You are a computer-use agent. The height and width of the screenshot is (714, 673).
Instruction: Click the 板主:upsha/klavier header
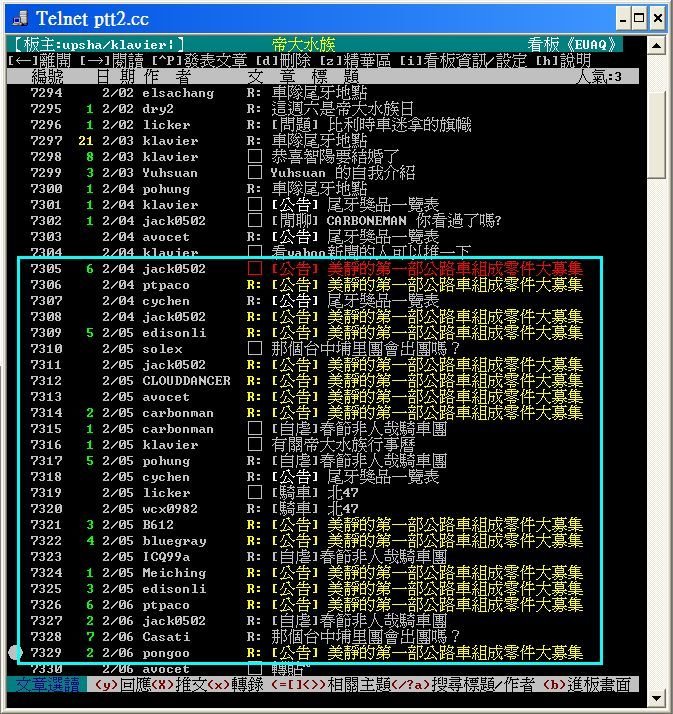(x=98, y=45)
